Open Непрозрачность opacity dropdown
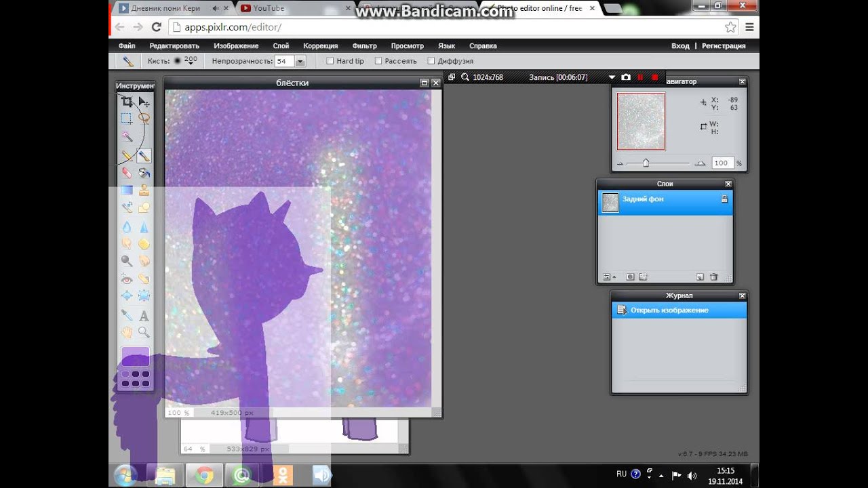 pos(300,61)
